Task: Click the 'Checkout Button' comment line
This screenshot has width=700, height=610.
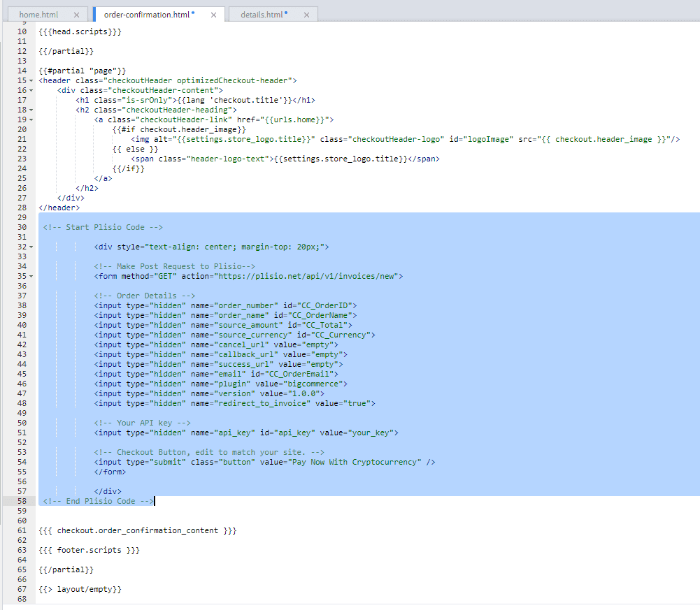Action: point(209,453)
